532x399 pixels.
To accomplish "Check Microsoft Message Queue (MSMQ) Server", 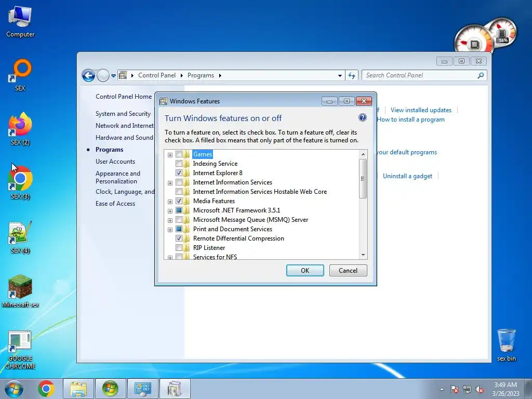I will click(179, 220).
